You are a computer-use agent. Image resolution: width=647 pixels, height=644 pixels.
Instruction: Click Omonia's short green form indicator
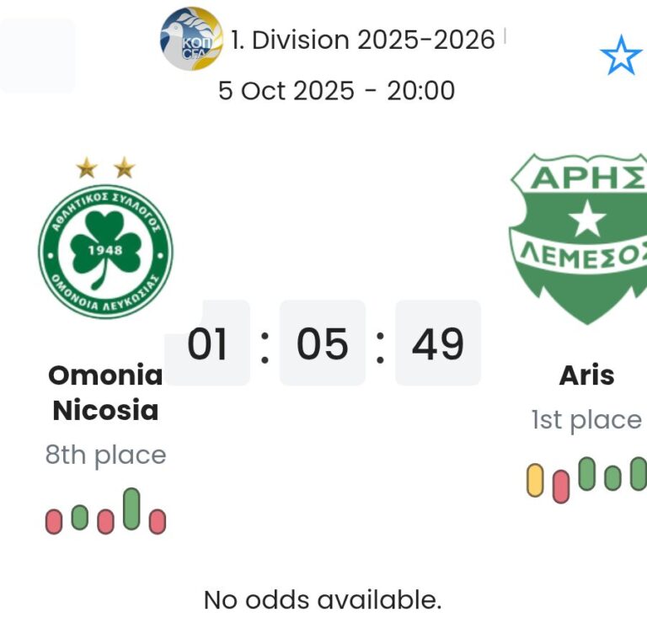80,517
